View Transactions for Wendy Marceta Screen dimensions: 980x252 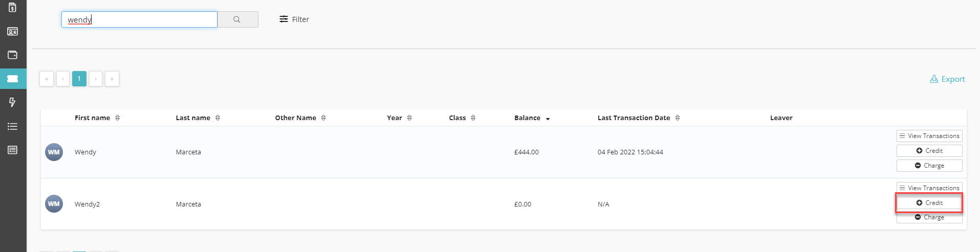click(929, 136)
